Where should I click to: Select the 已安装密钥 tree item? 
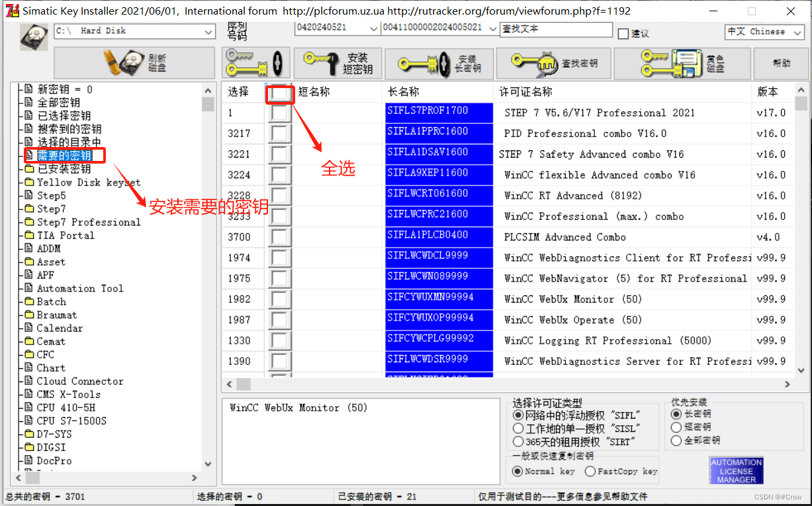pos(64,169)
